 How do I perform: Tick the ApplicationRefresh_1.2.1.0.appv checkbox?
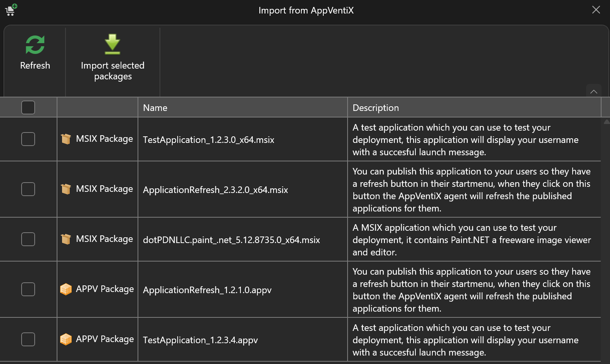click(x=28, y=289)
